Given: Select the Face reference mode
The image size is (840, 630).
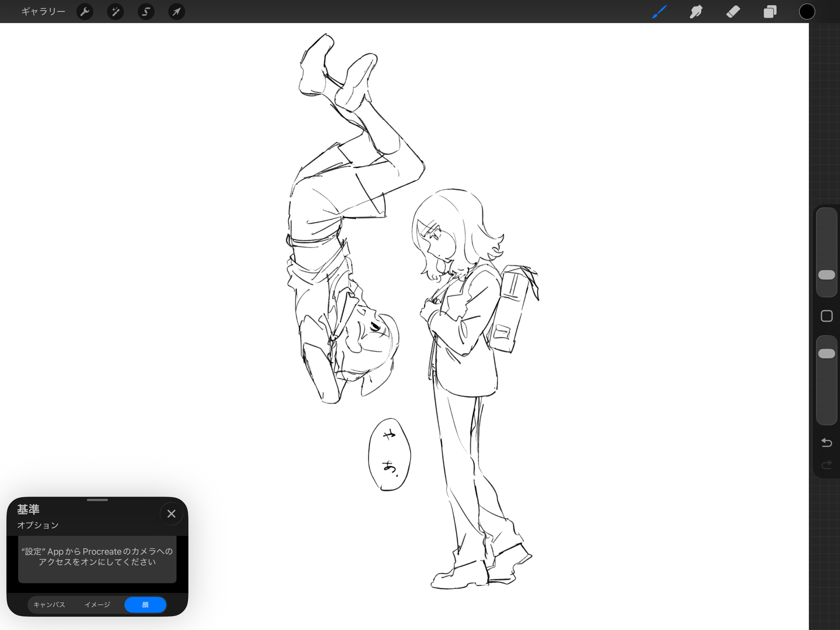Looking at the screenshot, I should point(145,604).
